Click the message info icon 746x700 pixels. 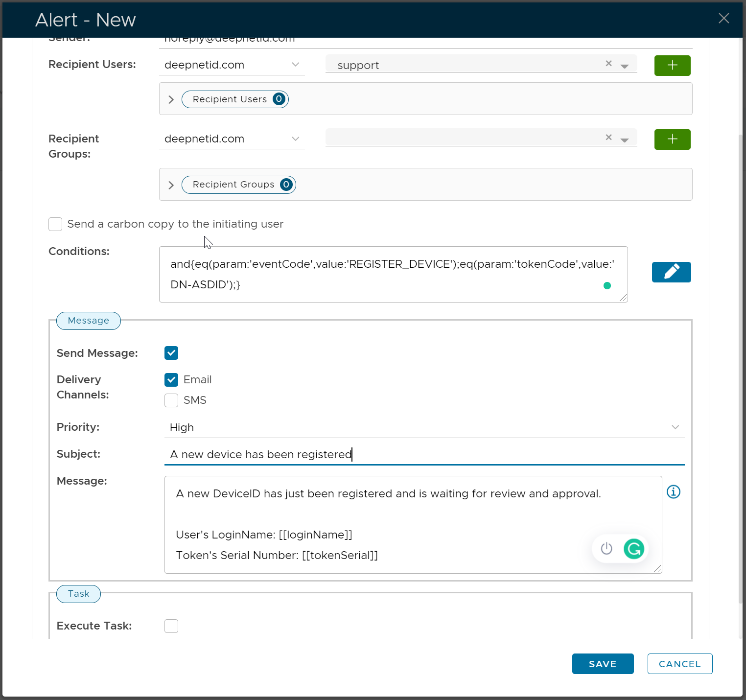click(x=674, y=492)
